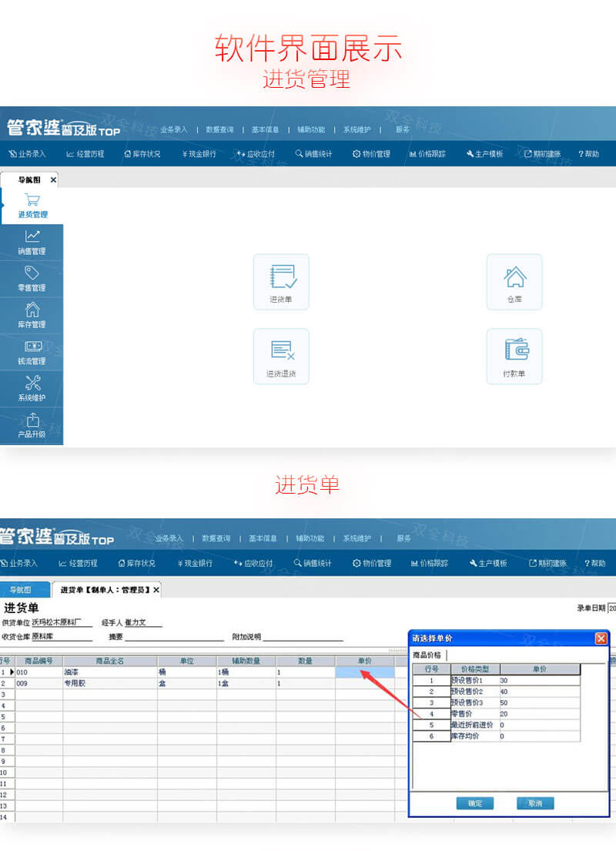Click 库存状况 toolbar item in upper window
The width and height of the screenshot is (616, 851).
click(142, 154)
